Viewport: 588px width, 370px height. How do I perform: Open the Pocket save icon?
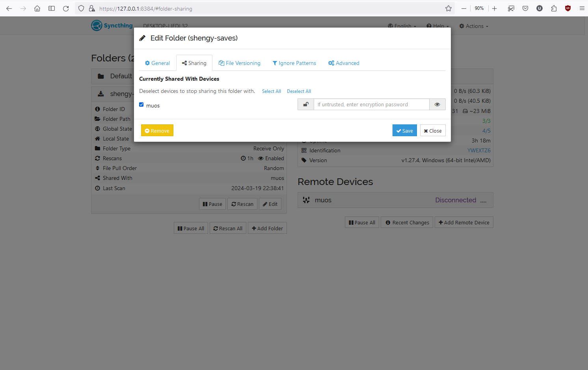point(525,8)
